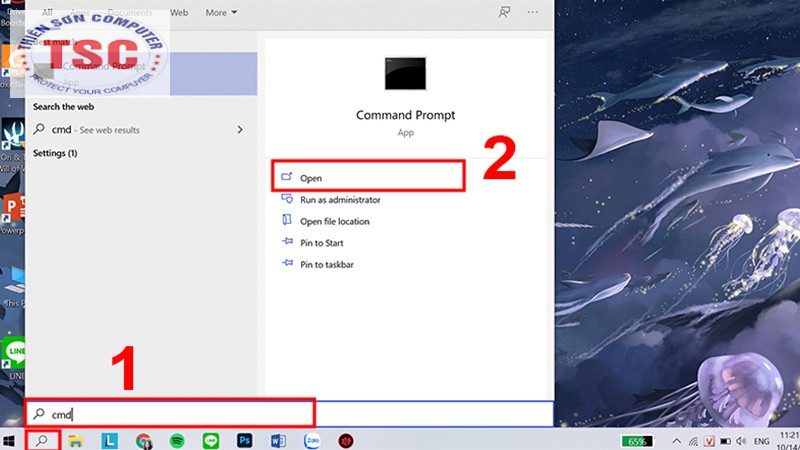800x450 pixels.
Task: Open the clock and calendar flyout
Action: point(789,441)
